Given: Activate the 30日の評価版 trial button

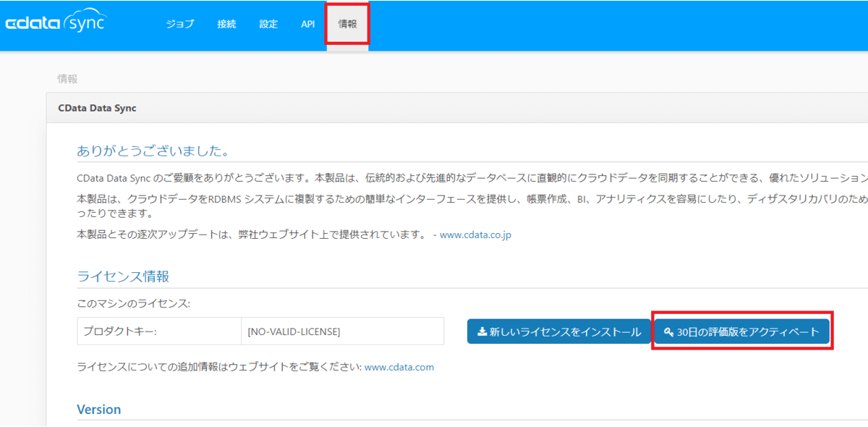Looking at the screenshot, I should click(x=743, y=331).
